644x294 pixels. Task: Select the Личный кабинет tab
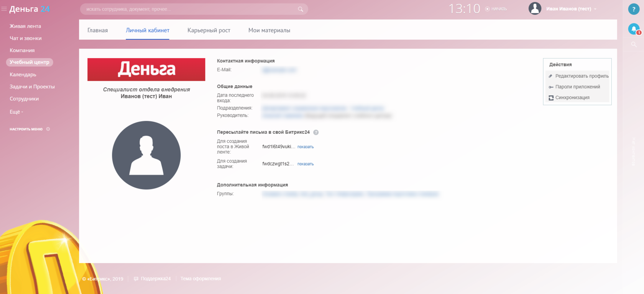point(148,30)
